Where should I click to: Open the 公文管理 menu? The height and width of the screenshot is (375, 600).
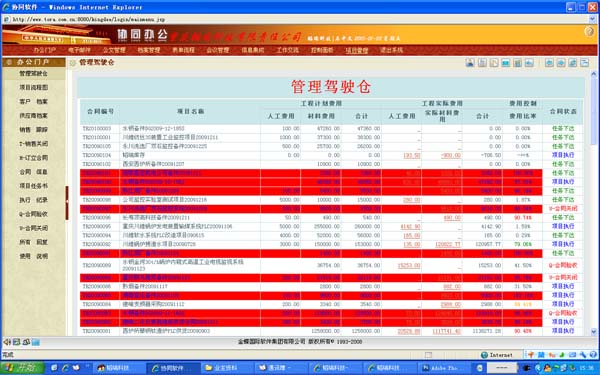(x=114, y=50)
